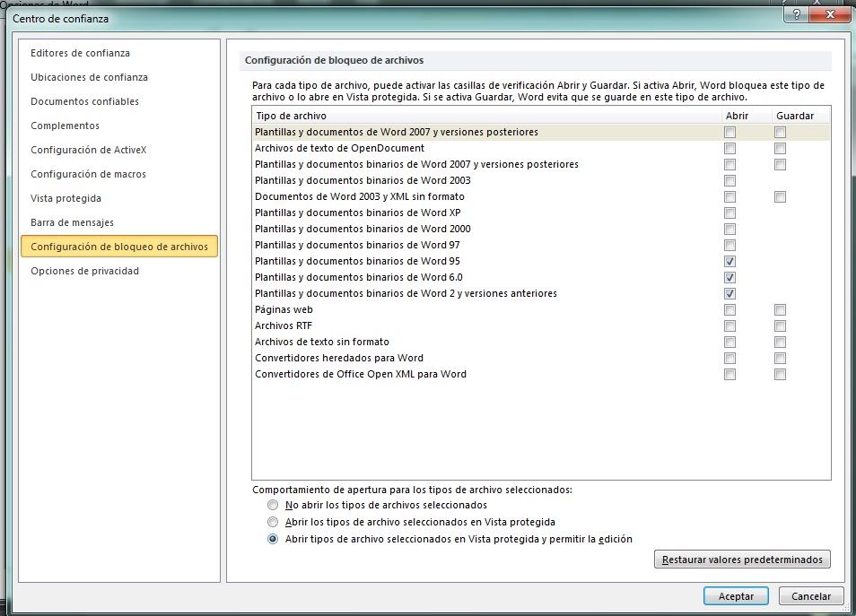Check Abrir for Word 97 binary documents
The width and height of the screenshot is (856, 616).
[x=729, y=245]
